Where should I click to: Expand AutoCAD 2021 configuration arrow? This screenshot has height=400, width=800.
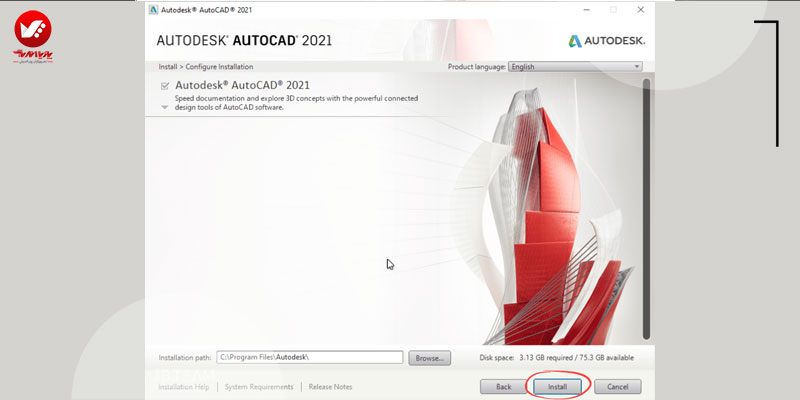coord(164,108)
